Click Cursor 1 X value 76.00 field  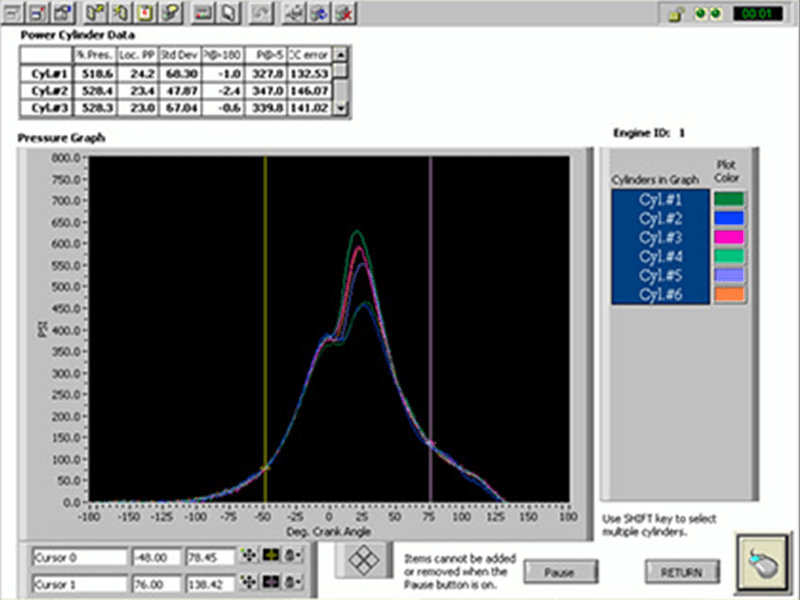pos(157,584)
